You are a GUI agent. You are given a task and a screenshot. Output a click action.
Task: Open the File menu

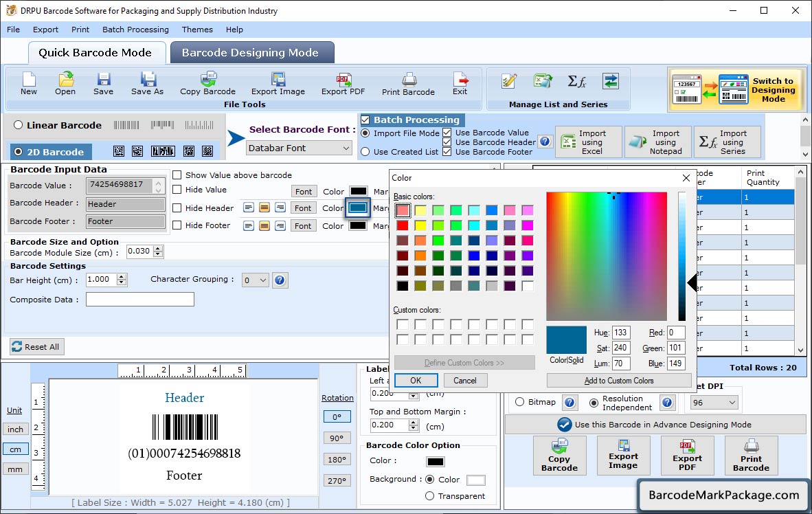(14, 30)
